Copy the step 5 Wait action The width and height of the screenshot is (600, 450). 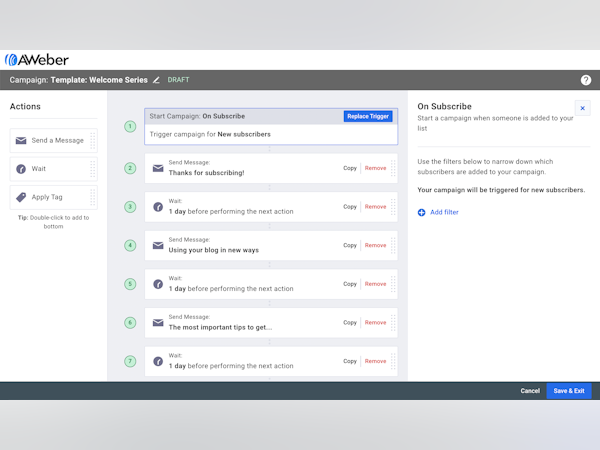point(349,284)
